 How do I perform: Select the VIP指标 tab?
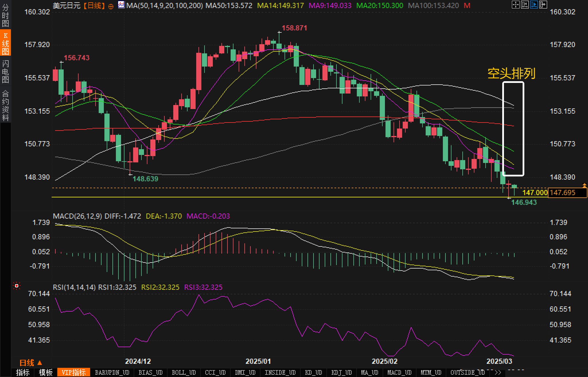point(74,372)
